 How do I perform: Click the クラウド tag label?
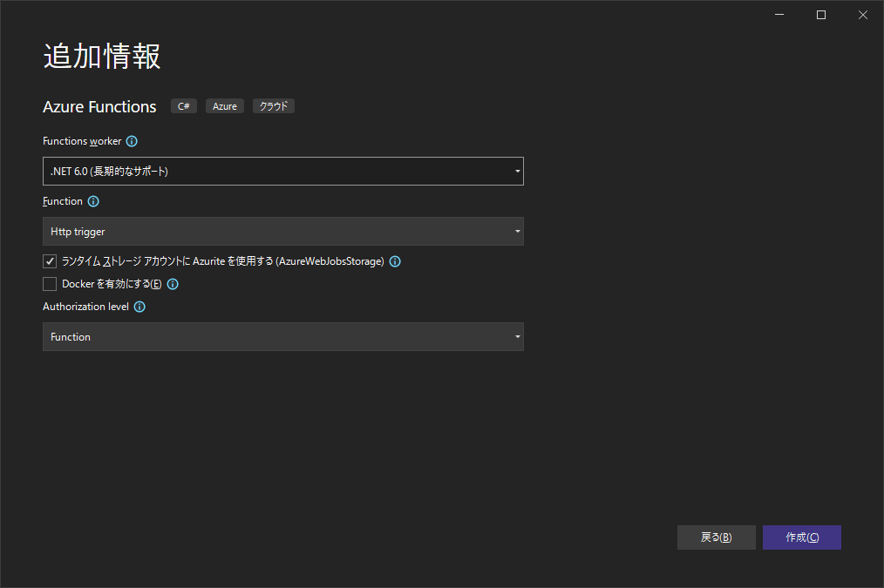274,106
